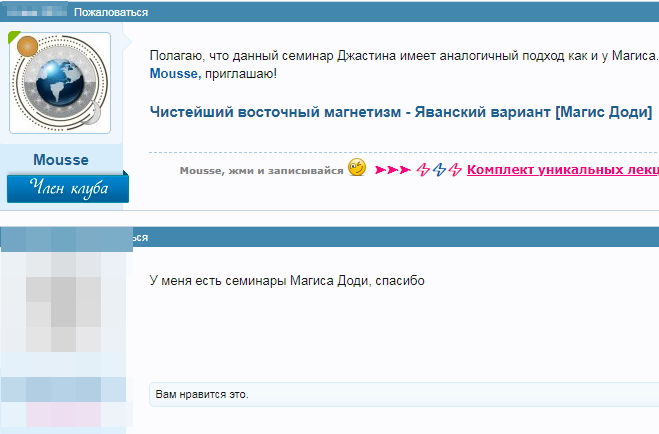Click the winking smiley emoji in signature
659x434 pixels.
click(357, 168)
